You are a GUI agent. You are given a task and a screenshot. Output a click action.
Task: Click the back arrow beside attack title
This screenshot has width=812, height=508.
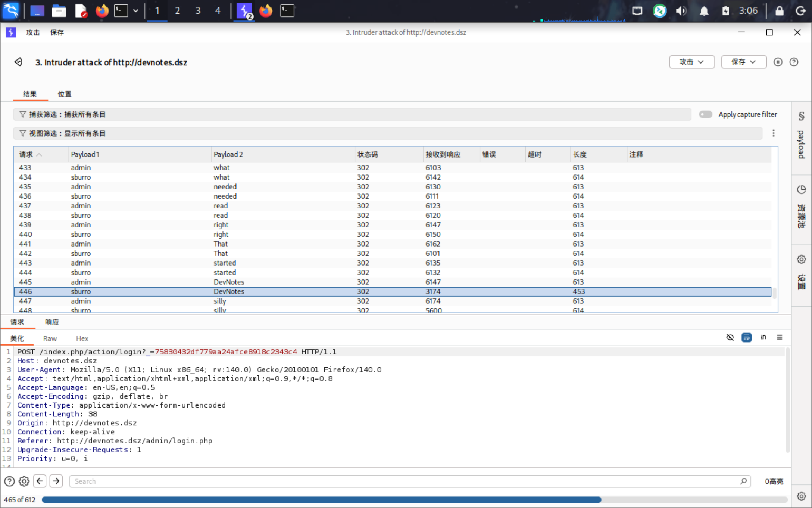click(18, 62)
